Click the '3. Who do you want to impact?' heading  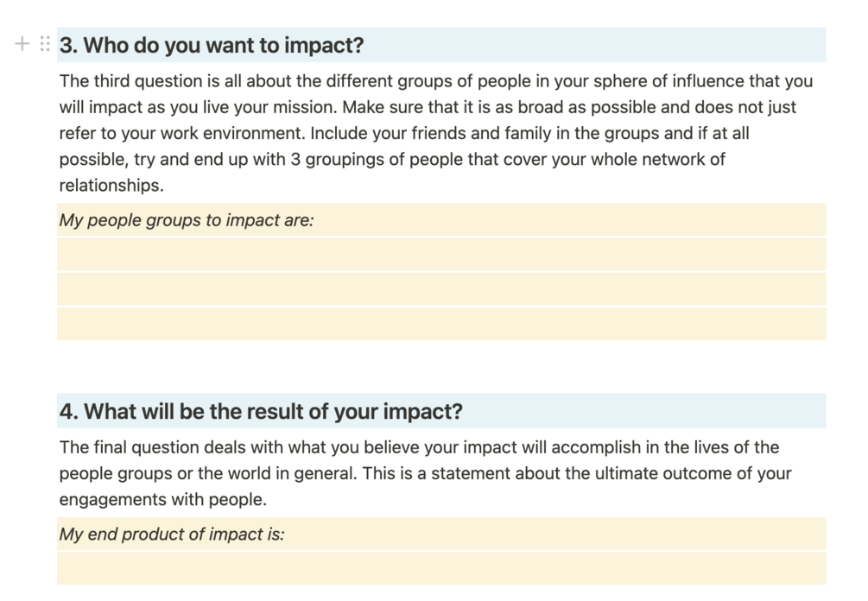click(212, 45)
